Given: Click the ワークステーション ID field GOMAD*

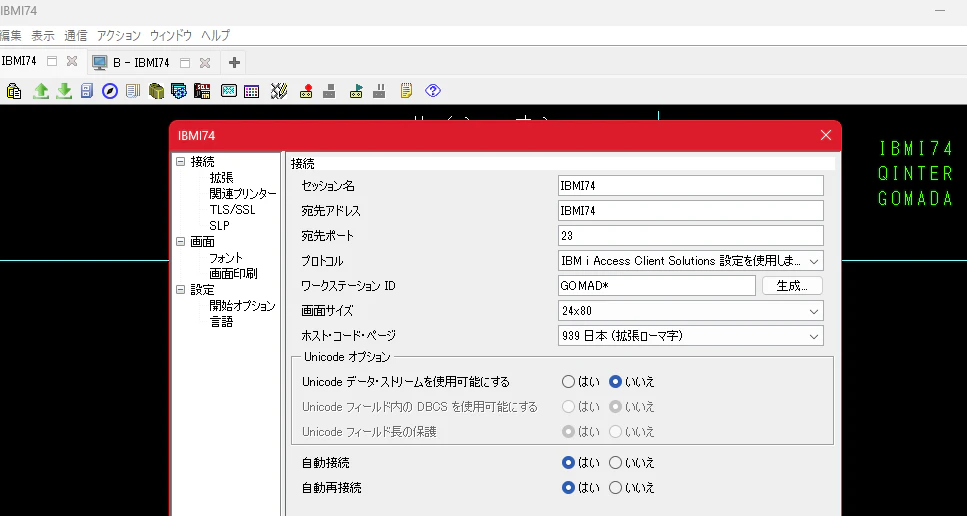Looking at the screenshot, I should click(x=657, y=285).
